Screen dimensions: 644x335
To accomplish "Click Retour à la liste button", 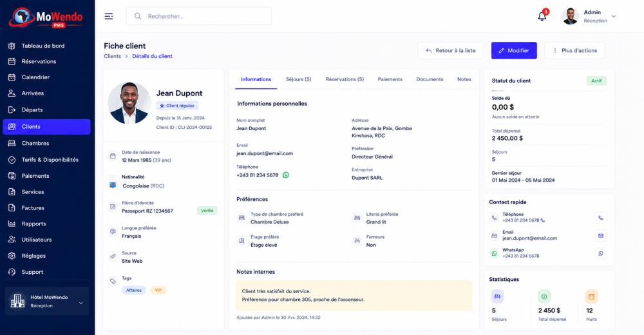I will [451, 50].
